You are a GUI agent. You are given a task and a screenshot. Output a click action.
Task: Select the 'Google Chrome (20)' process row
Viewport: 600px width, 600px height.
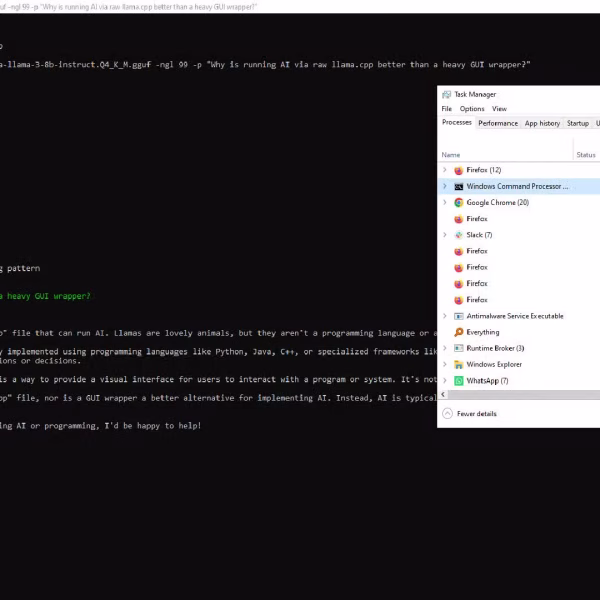(518, 203)
